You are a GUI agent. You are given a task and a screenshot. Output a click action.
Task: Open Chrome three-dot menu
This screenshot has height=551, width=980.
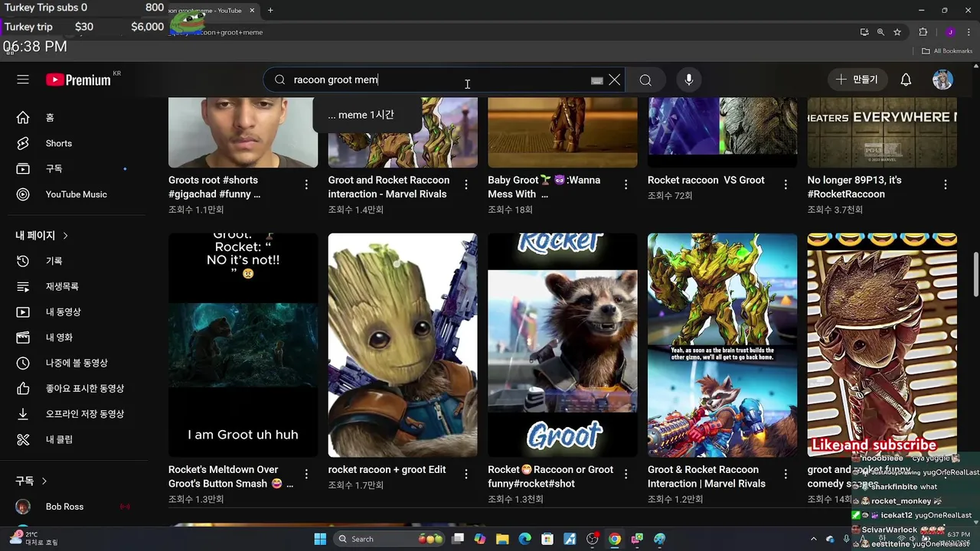968,32
